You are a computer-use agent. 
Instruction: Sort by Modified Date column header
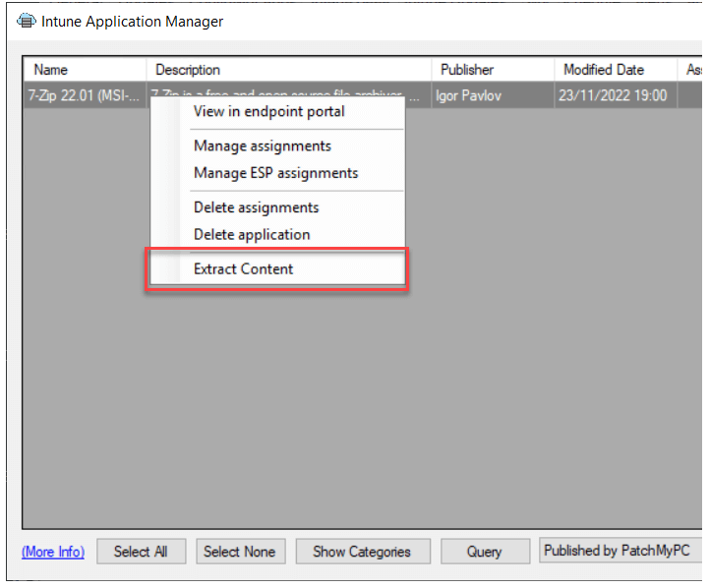tap(616, 70)
